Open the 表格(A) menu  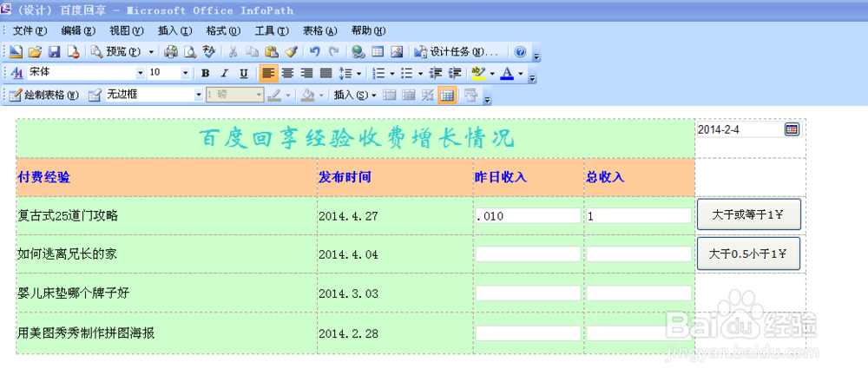coord(319,30)
